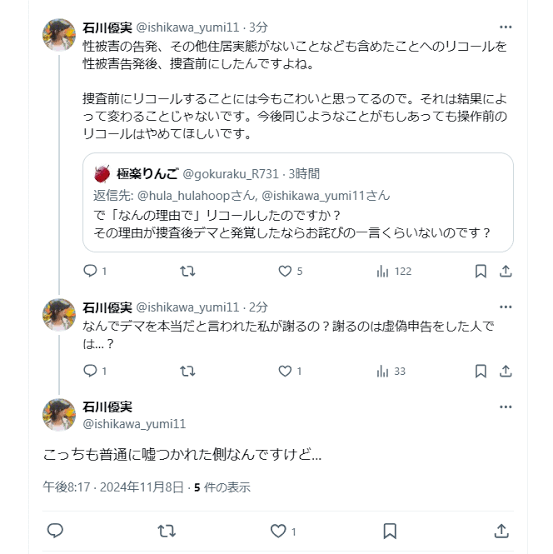This screenshot has width=553, height=554.
Task: Share the first tweet in thread
Action: (506, 271)
